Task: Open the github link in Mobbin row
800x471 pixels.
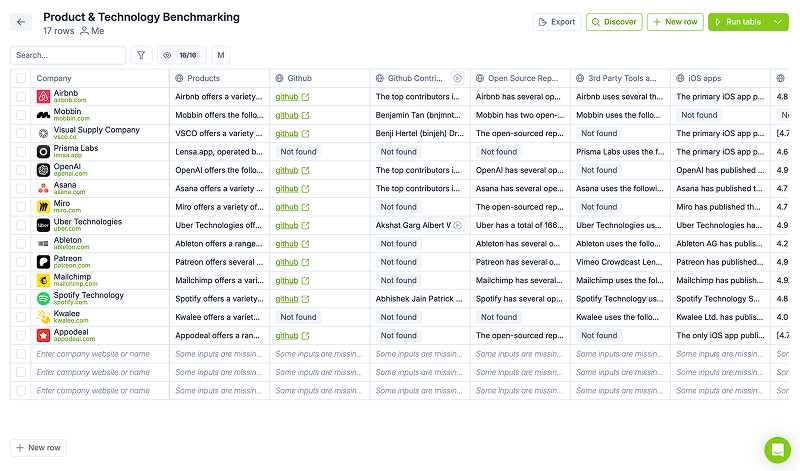Action: coord(287,115)
